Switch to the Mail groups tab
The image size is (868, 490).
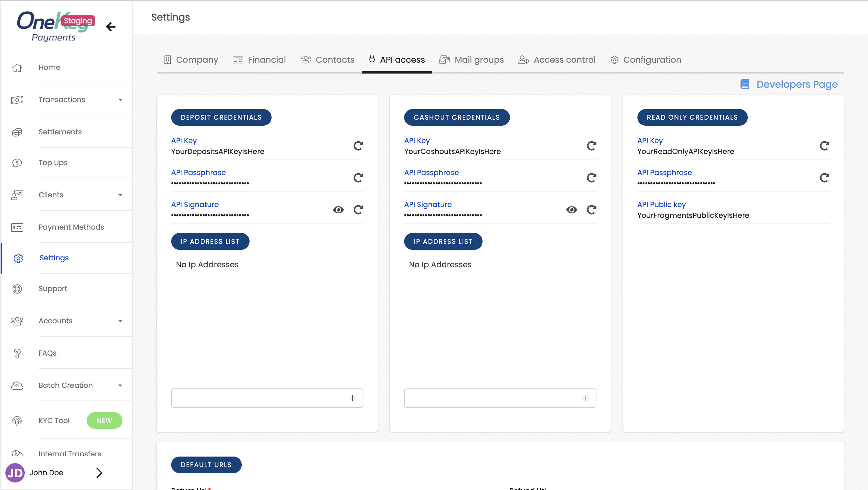pos(472,60)
